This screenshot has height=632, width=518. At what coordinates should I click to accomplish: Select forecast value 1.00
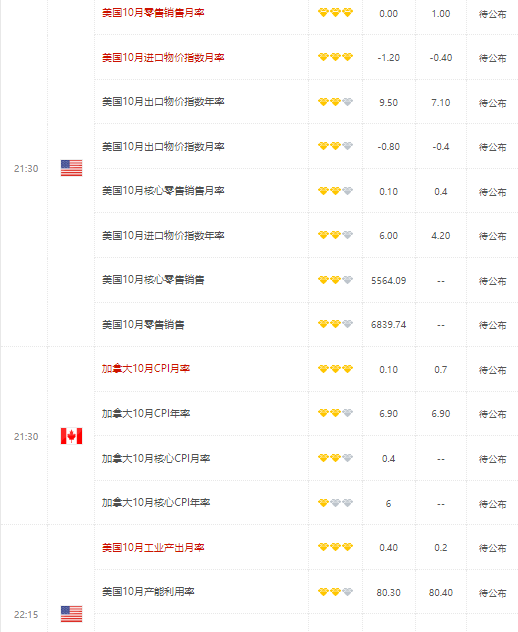[x=441, y=14]
